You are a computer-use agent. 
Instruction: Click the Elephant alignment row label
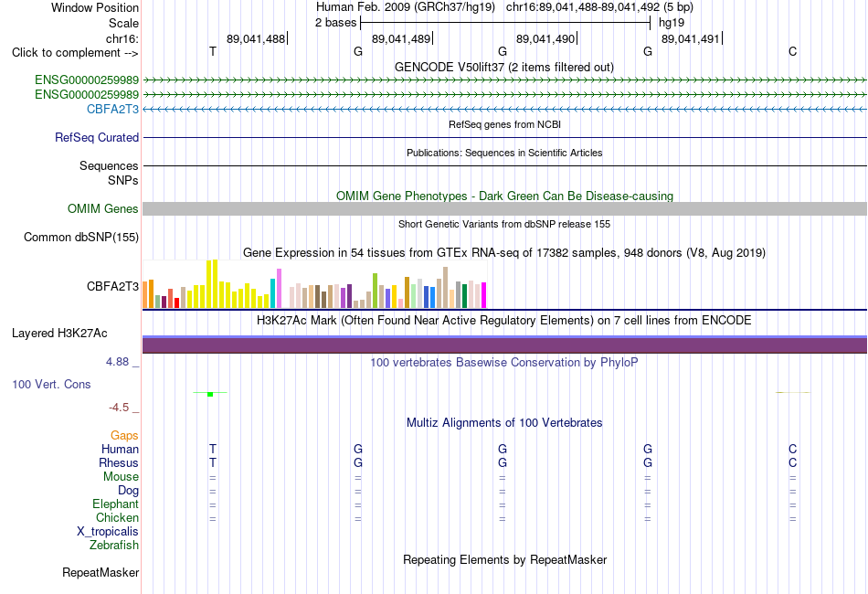(116, 504)
